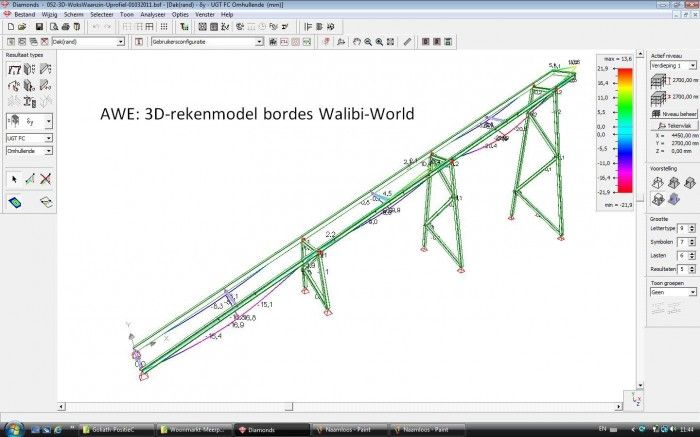Open the Opties menu
The width and height of the screenshot is (700, 437).
click(x=180, y=14)
